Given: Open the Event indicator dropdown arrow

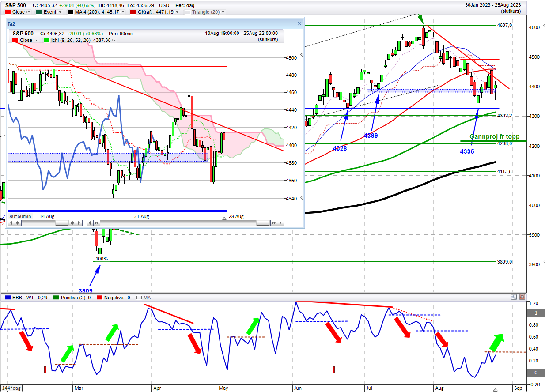Looking at the screenshot, I should click(x=60, y=12).
